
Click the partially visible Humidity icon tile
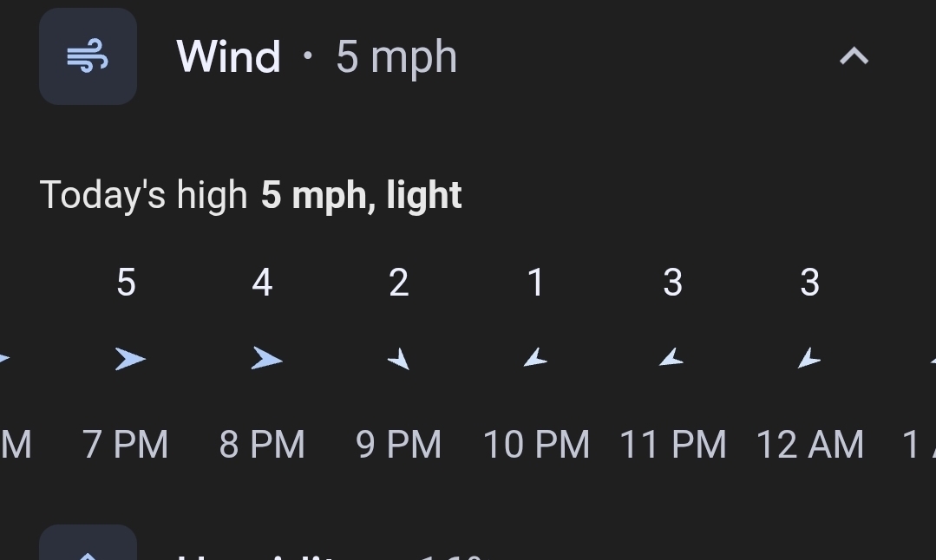click(x=88, y=544)
